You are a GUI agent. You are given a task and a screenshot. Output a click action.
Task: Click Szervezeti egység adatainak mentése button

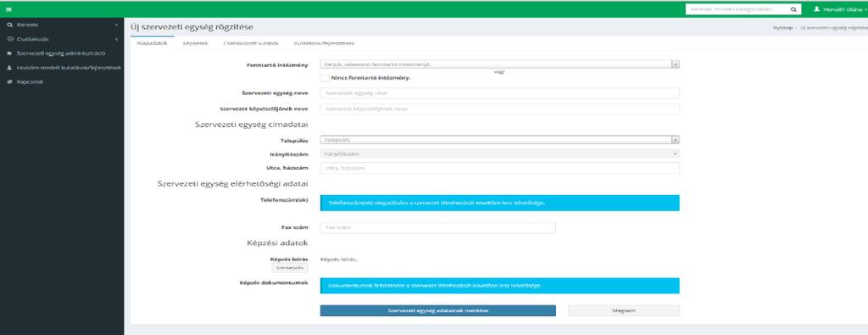(437, 310)
